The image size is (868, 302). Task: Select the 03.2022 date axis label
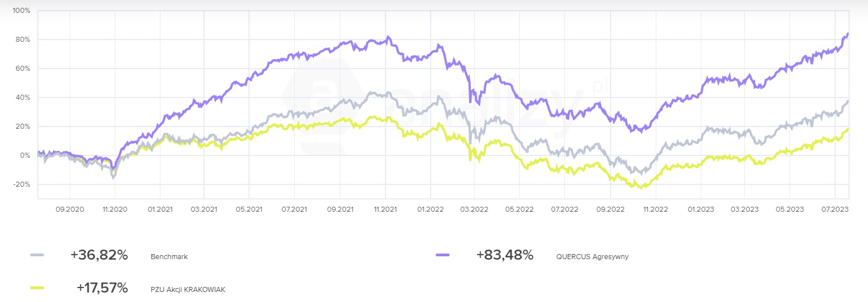click(x=475, y=209)
